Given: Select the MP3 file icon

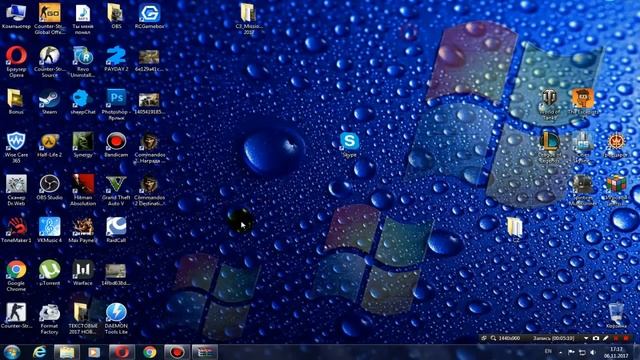Looking at the screenshot, I should pyautogui.click(x=83, y=18).
